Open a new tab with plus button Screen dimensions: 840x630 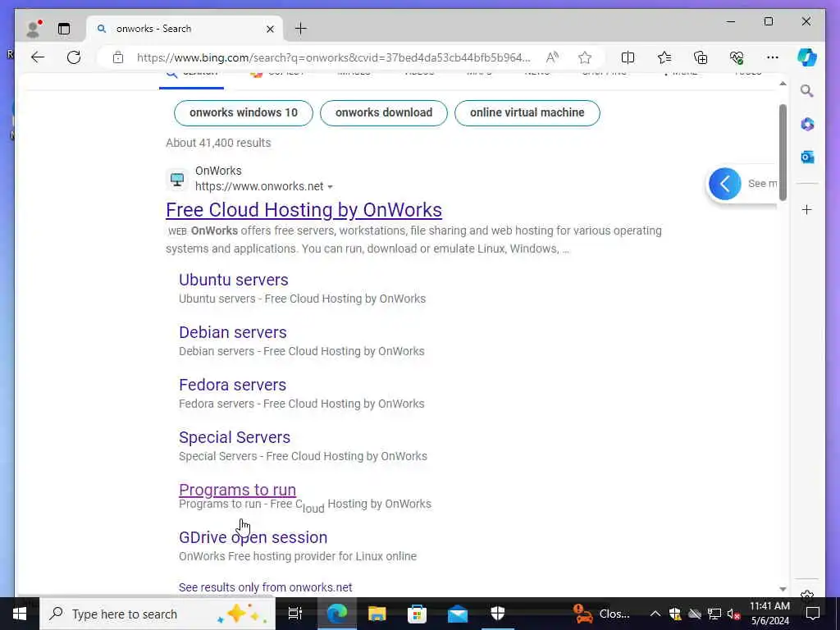pos(301,29)
